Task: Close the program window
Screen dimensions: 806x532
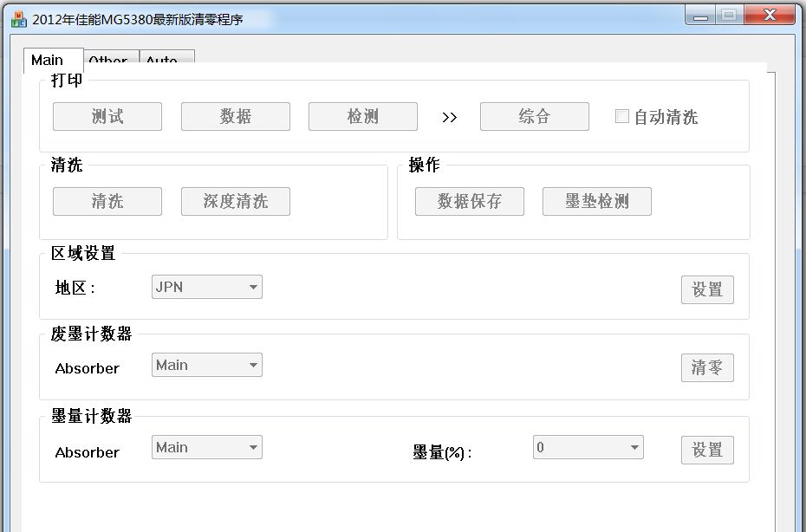Action: click(x=770, y=16)
